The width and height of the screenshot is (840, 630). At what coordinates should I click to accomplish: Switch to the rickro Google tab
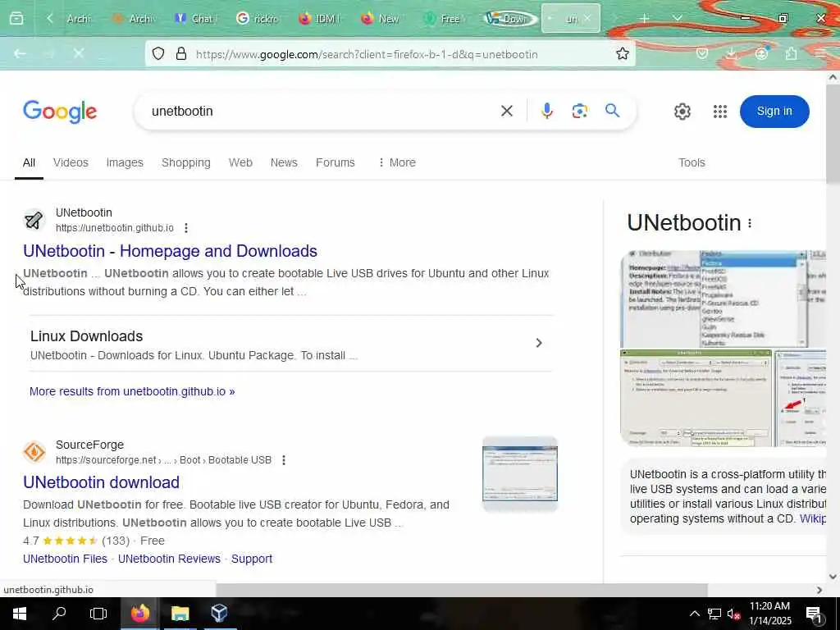pyautogui.click(x=258, y=19)
